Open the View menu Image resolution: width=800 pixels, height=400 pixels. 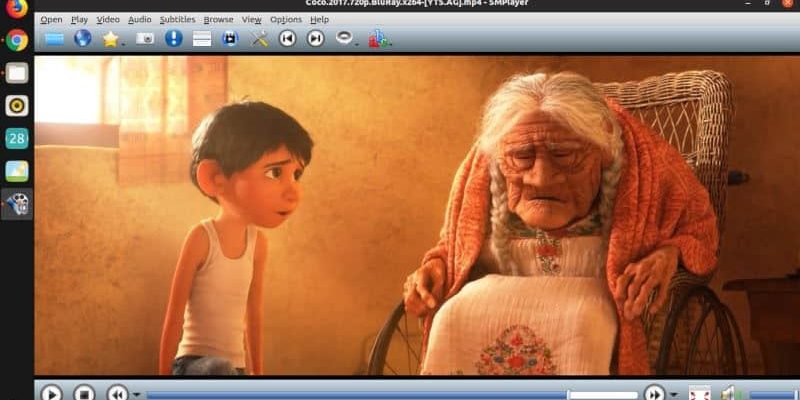click(251, 19)
